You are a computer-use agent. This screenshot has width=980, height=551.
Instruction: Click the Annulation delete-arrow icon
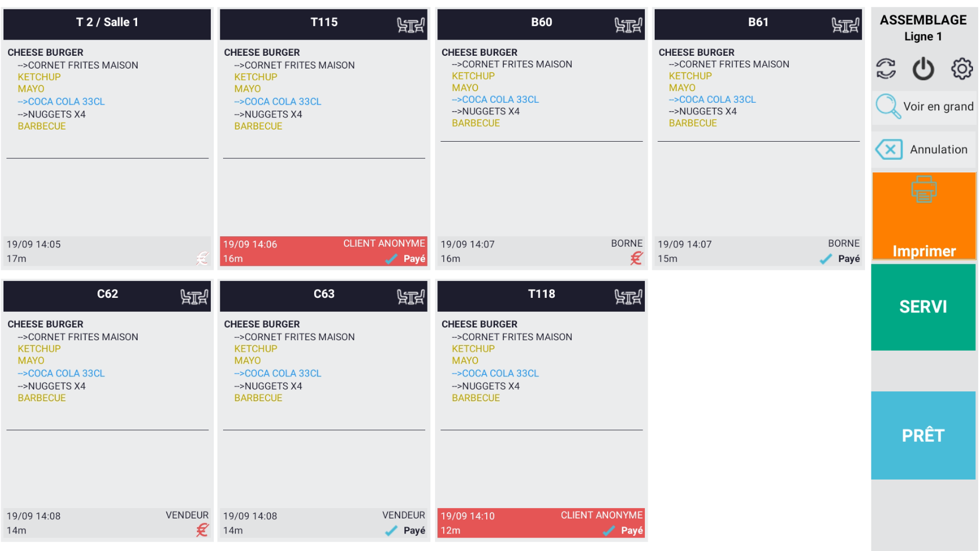[x=889, y=149]
